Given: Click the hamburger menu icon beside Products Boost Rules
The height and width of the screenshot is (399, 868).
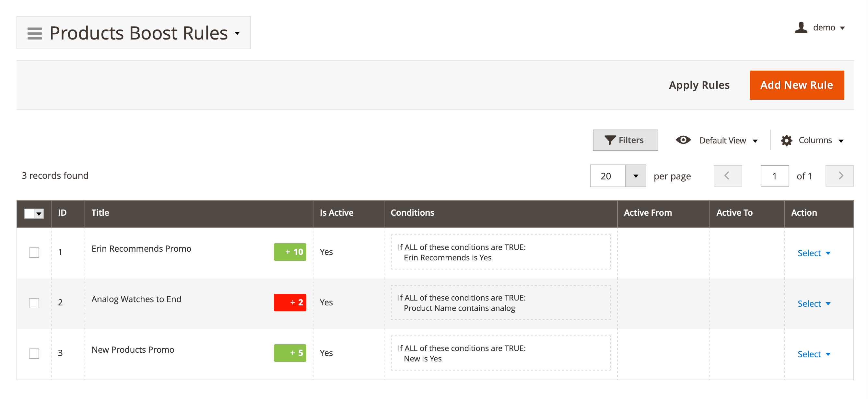Looking at the screenshot, I should [34, 33].
